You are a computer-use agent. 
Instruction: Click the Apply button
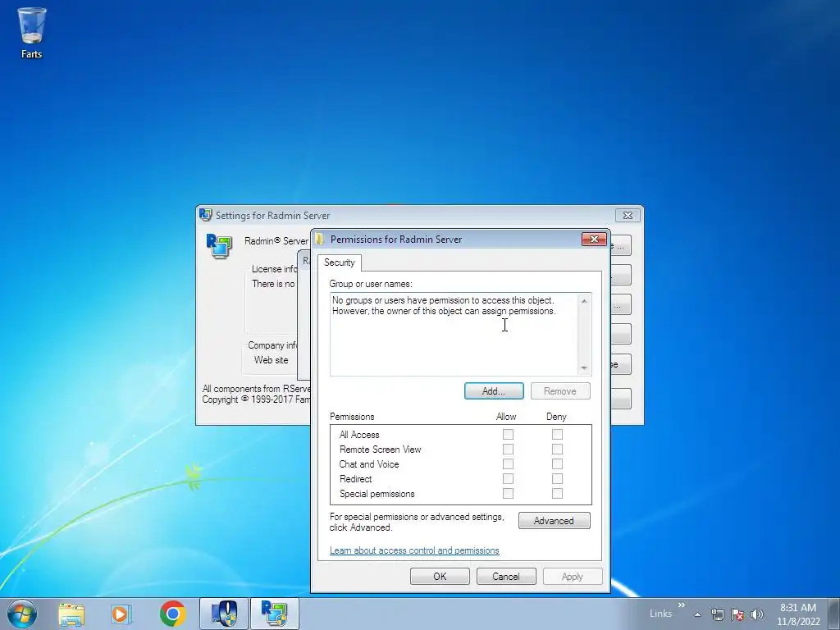click(x=573, y=577)
